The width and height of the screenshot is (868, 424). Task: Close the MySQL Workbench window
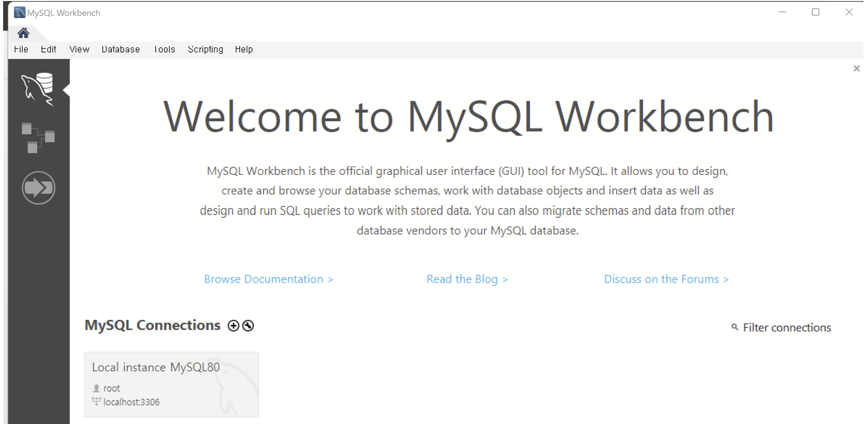[x=849, y=12]
